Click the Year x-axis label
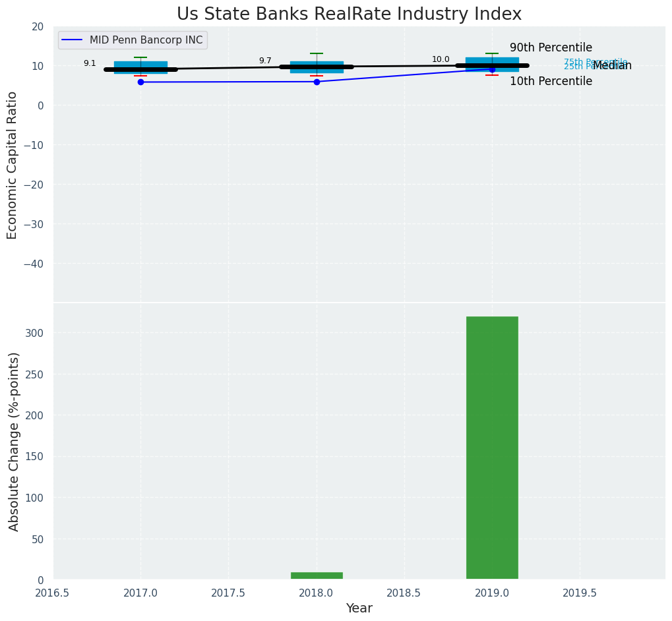Image resolution: width=672 pixels, height=621 pixels. point(359,608)
